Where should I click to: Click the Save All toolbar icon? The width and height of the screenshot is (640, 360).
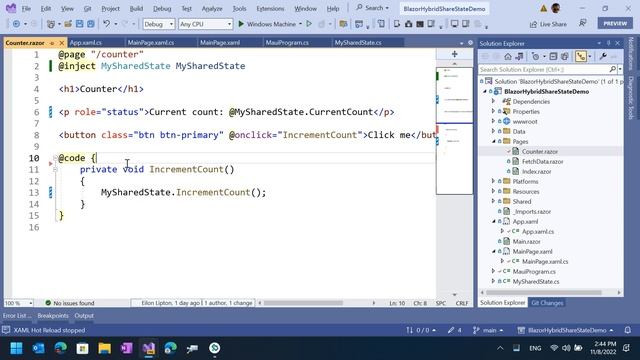click(x=91, y=24)
